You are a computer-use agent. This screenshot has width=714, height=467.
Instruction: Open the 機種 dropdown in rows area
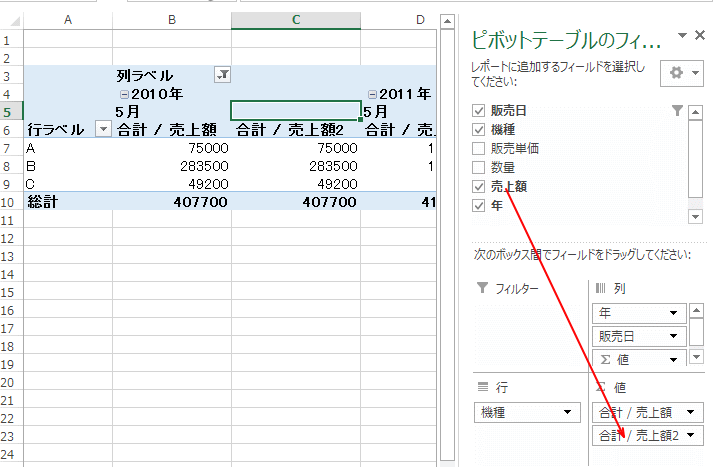[x=567, y=412]
